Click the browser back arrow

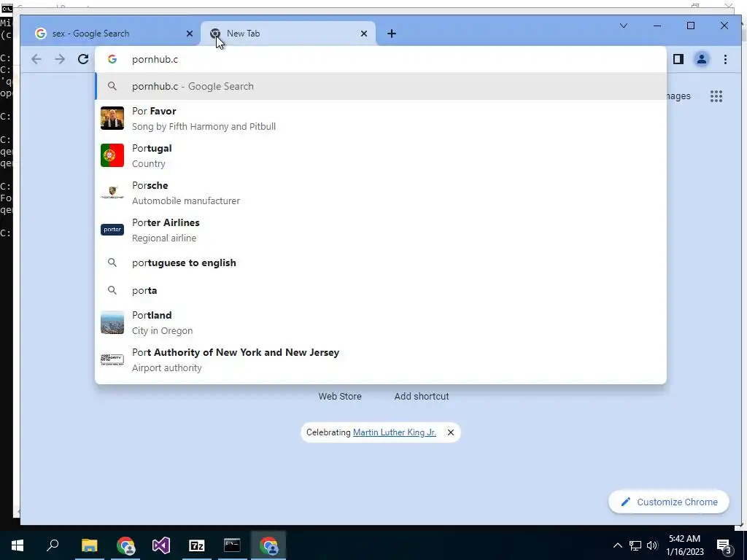[x=36, y=59]
